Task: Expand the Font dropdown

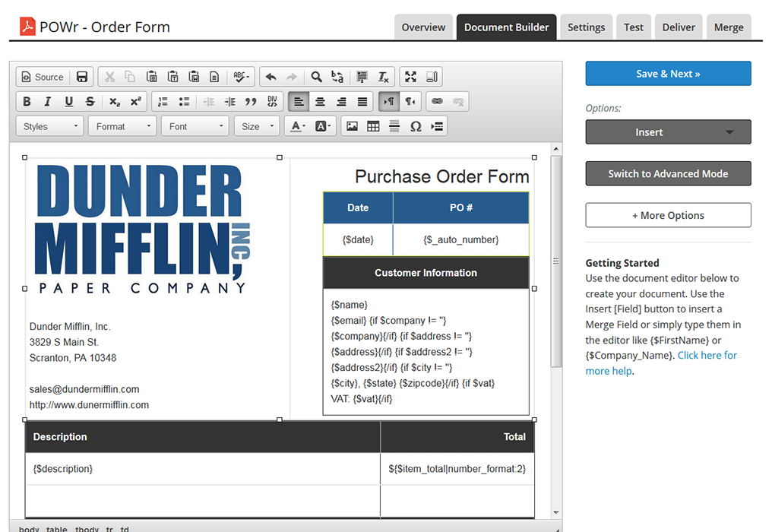Action: pyautogui.click(x=195, y=126)
